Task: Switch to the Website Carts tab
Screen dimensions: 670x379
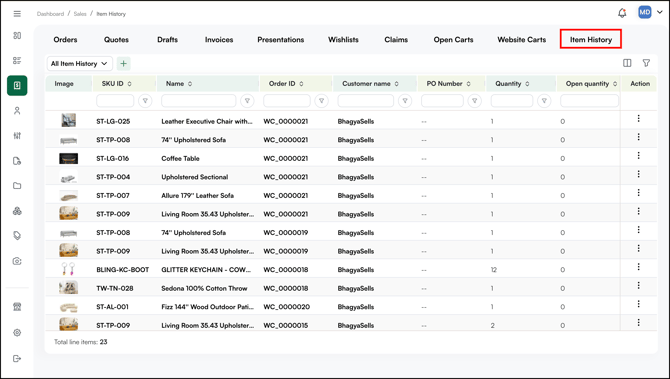Action: pos(522,40)
